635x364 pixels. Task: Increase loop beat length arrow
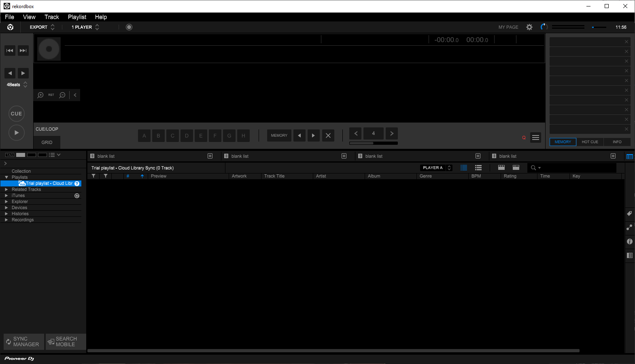[x=392, y=133]
